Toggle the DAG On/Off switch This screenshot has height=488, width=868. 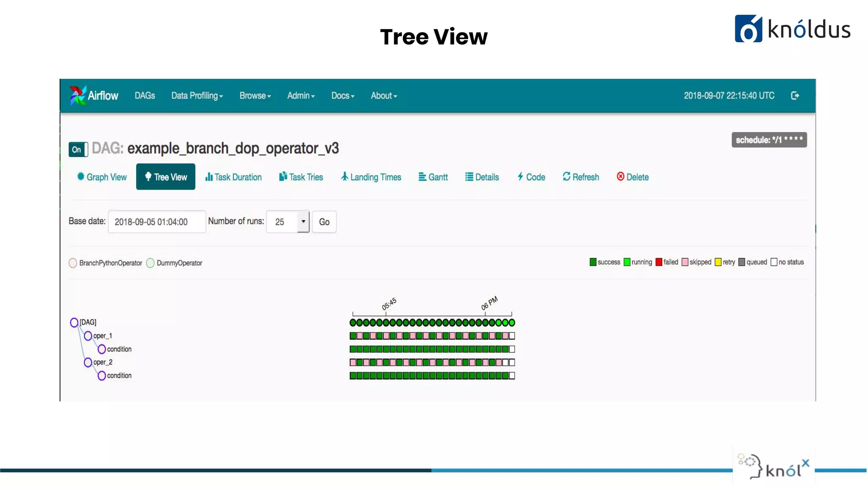(78, 150)
